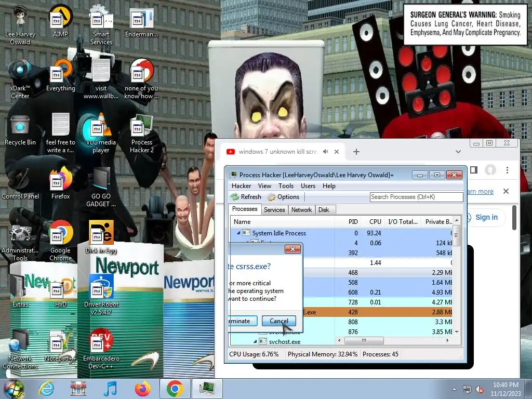Mute the YouTube tab audio icon

[325, 152]
